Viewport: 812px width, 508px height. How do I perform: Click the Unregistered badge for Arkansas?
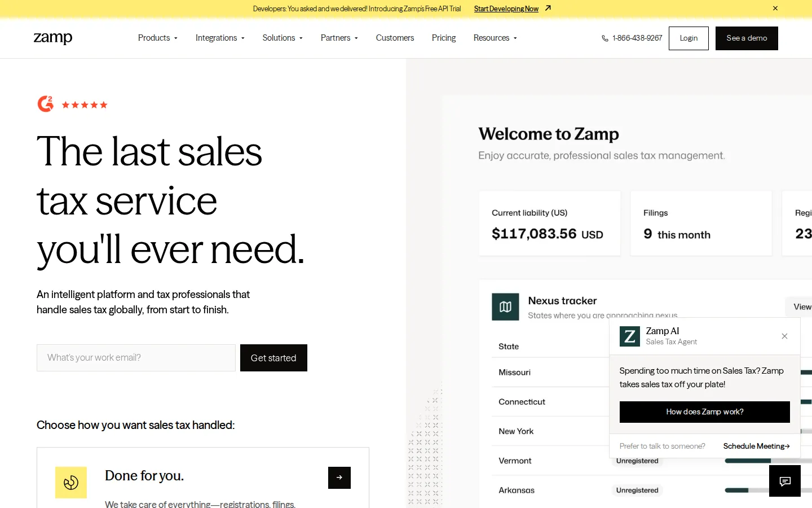(x=637, y=490)
